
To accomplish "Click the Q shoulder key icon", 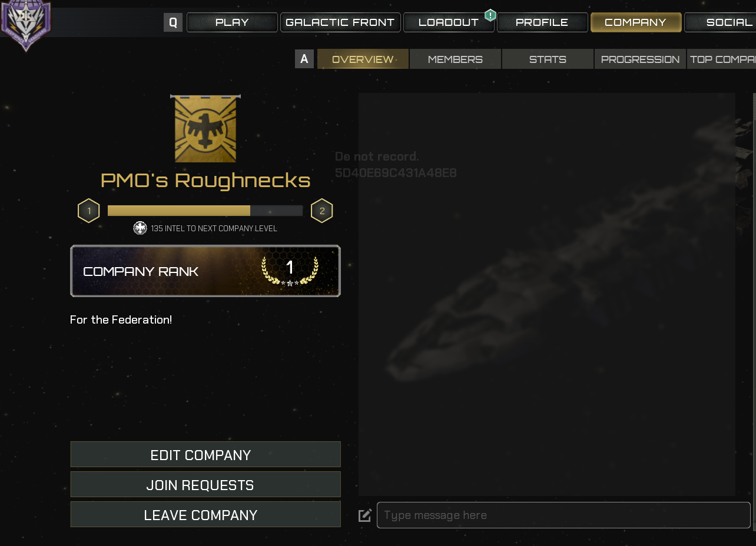I will [173, 22].
